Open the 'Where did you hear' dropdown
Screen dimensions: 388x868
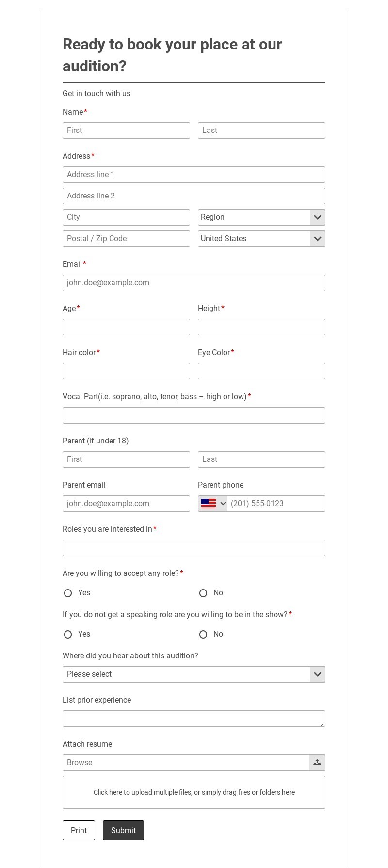[194, 674]
